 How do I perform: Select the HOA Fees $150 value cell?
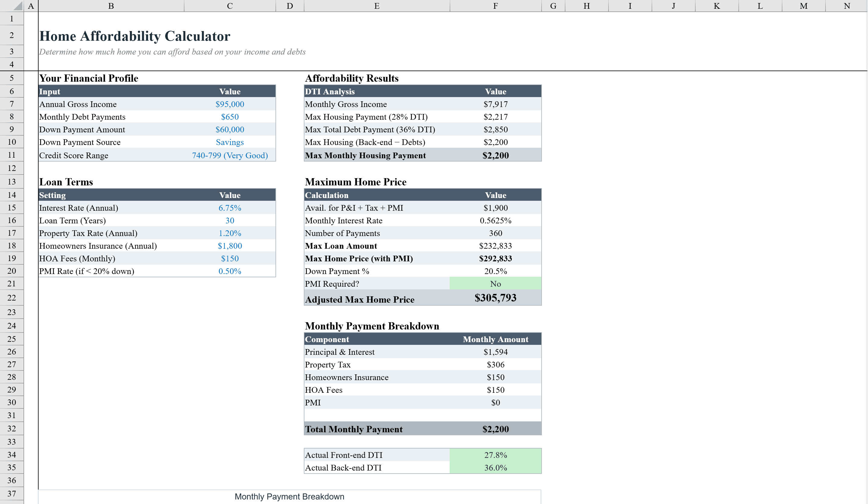pyautogui.click(x=229, y=258)
